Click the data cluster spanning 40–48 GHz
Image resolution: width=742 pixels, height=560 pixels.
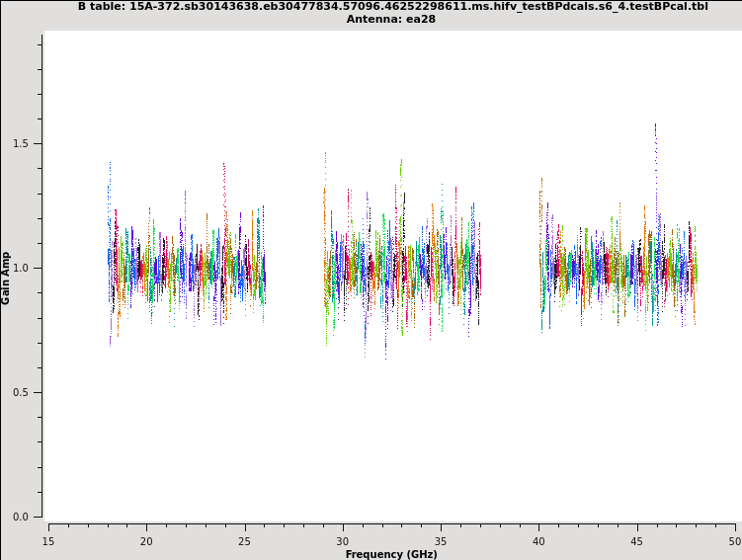(x=618, y=267)
